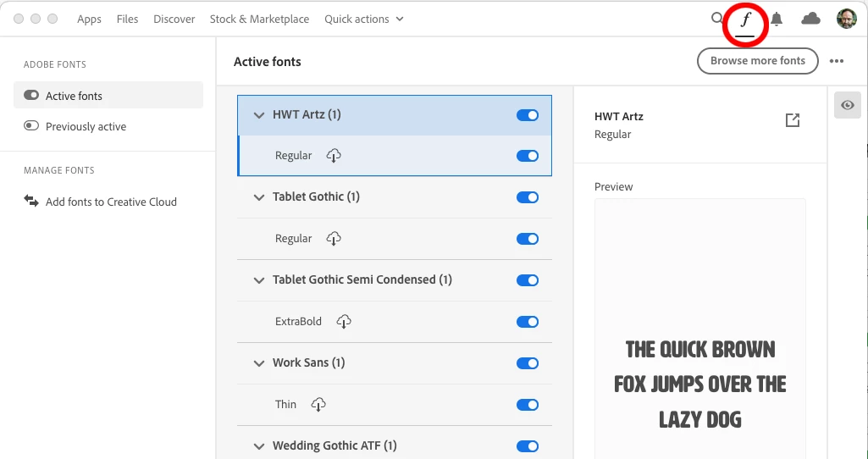Open the search magnifier icon

pos(716,19)
